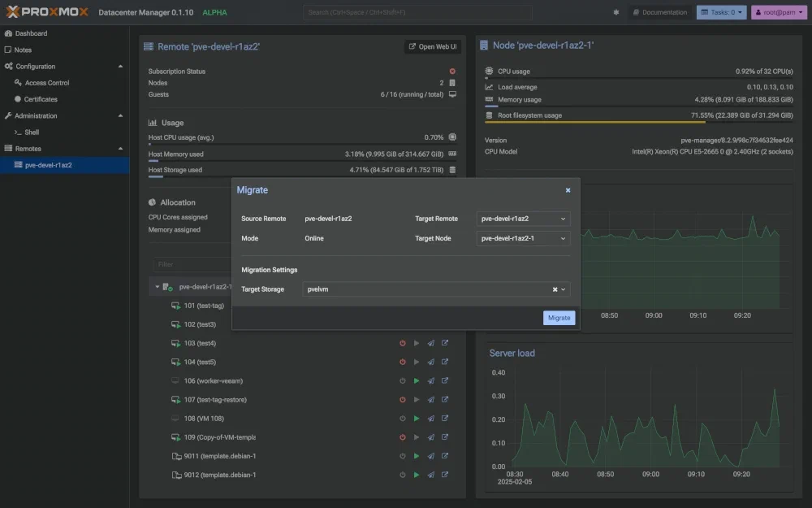
Task: Start guest 106 (worker-veeam) with the play icon
Action: (417, 380)
